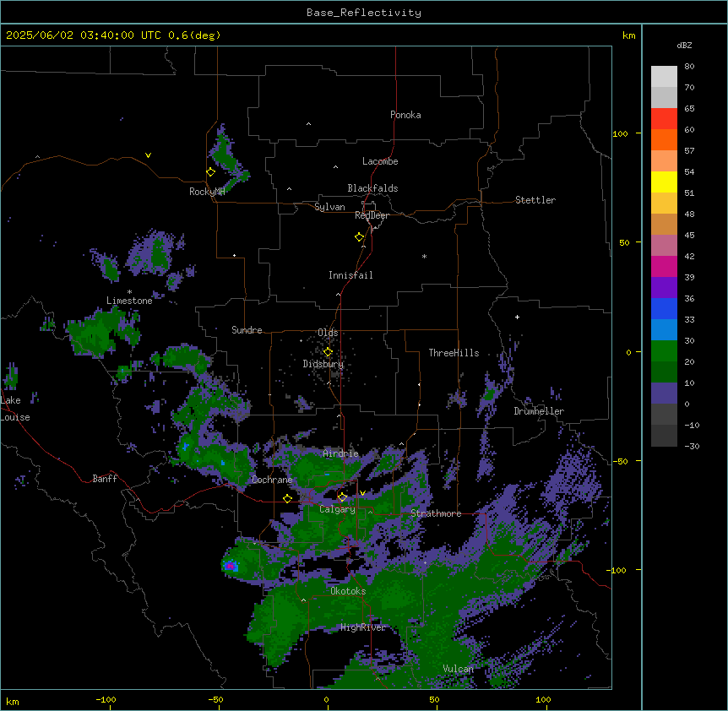The height and width of the screenshot is (711, 728).
Task: Click the ThreeHills label
Action: [454, 353]
